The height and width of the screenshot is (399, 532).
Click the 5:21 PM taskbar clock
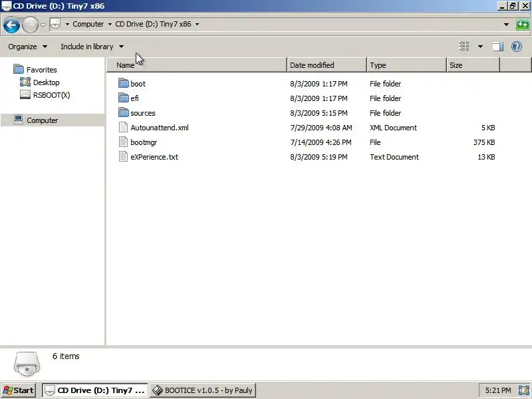click(x=497, y=390)
